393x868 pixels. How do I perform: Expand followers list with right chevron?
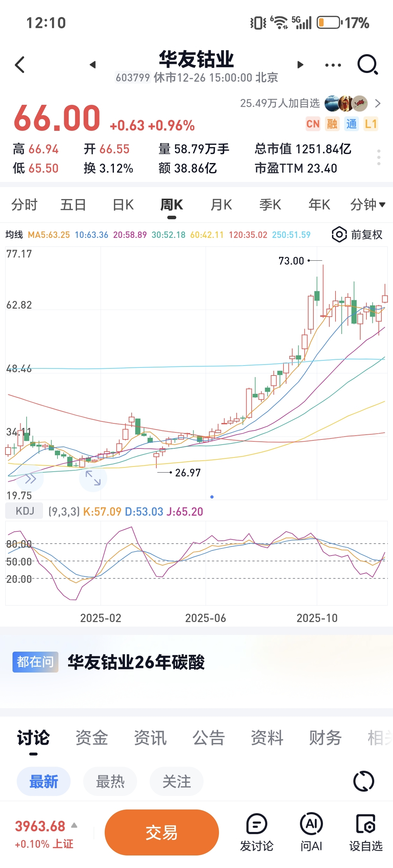click(x=378, y=104)
